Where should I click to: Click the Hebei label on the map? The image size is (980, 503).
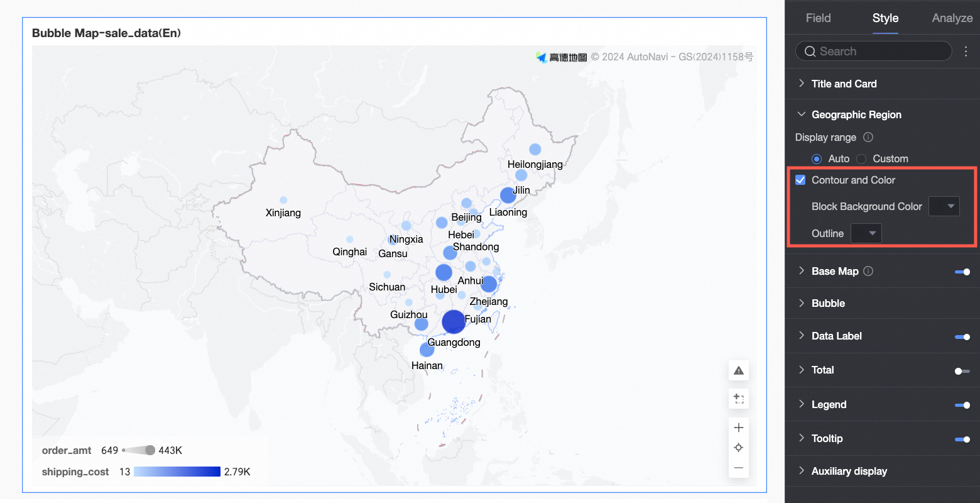point(461,235)
